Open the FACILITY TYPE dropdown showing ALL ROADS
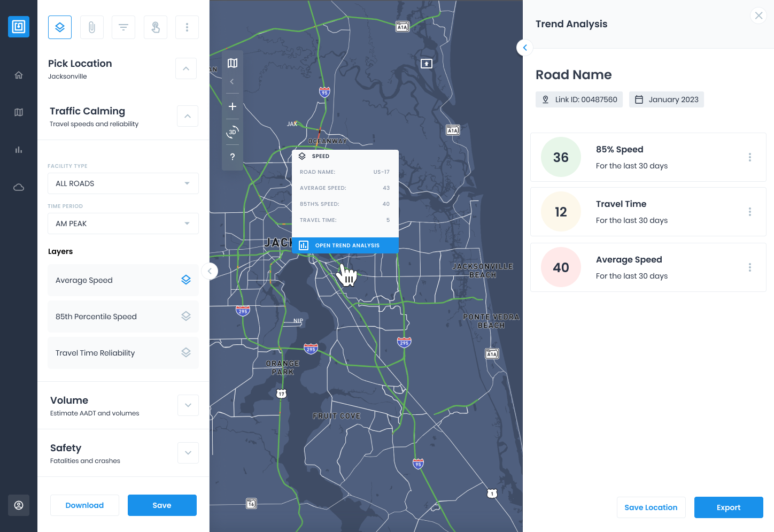 point(123,183)
